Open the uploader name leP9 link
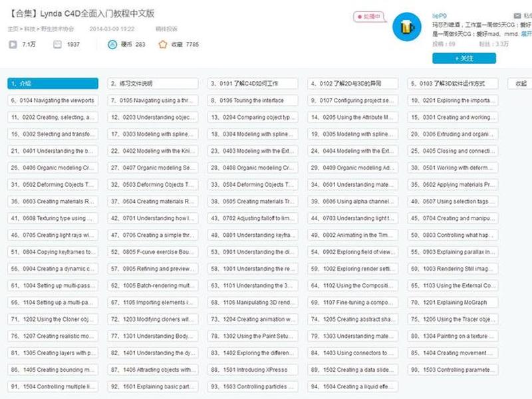This screenshot has width=532, height=399. tap(440, 15)
